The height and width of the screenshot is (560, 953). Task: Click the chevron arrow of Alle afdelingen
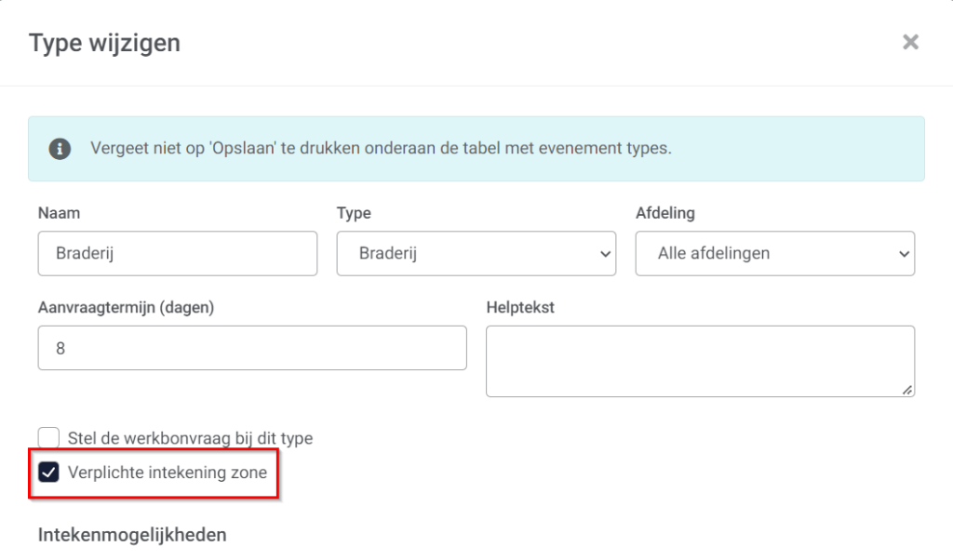tap(904, 254)
